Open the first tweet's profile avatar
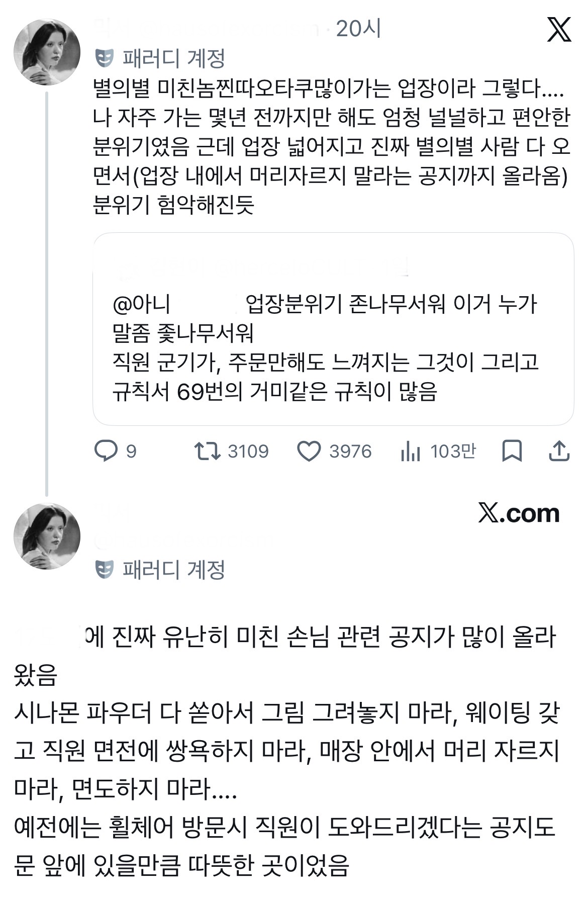Image resolution: width=588 pixels, height=899 pixels. [x=47, y=52]
